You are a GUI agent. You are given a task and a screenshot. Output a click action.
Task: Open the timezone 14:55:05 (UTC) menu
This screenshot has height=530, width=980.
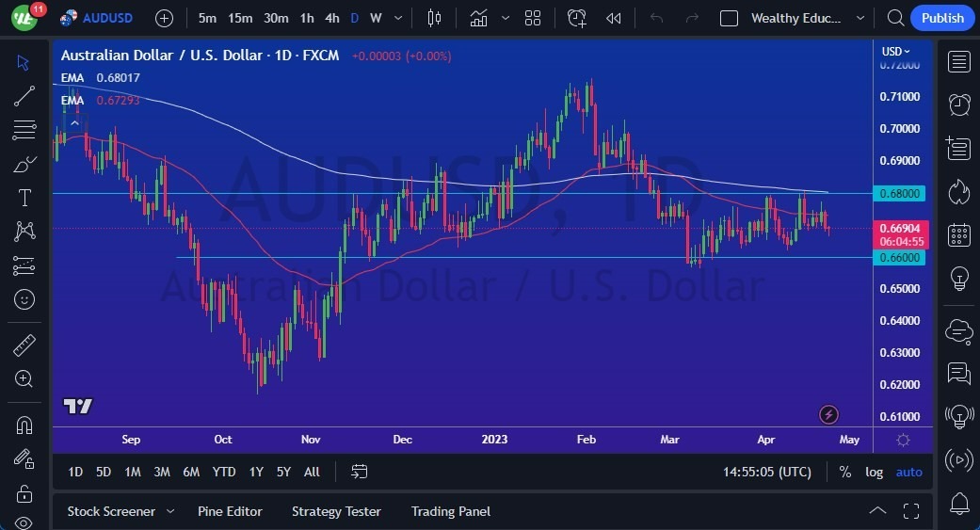click(767, 472)
